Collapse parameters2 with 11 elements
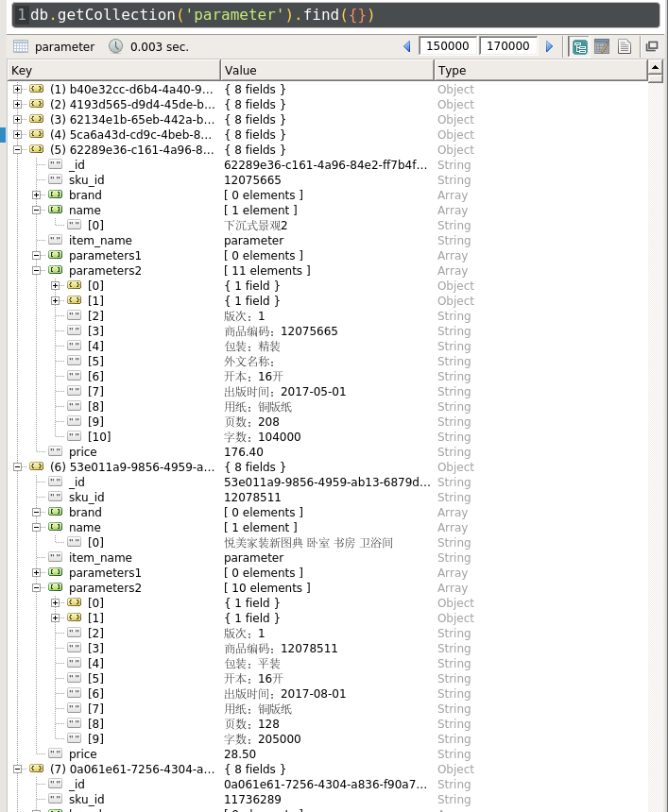Screen dimensions: 668x812 tap(36, 270)
